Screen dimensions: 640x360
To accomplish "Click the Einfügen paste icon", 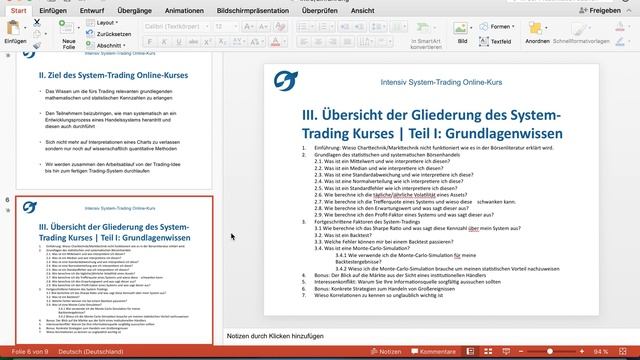I will point(13,28).
